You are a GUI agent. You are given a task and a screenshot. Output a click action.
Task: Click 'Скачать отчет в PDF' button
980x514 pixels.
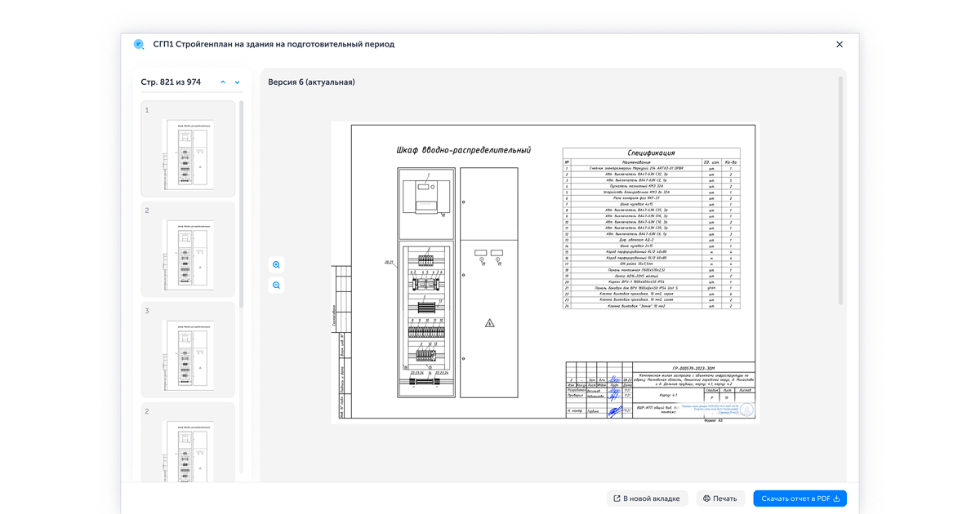[x=800, y=498]
